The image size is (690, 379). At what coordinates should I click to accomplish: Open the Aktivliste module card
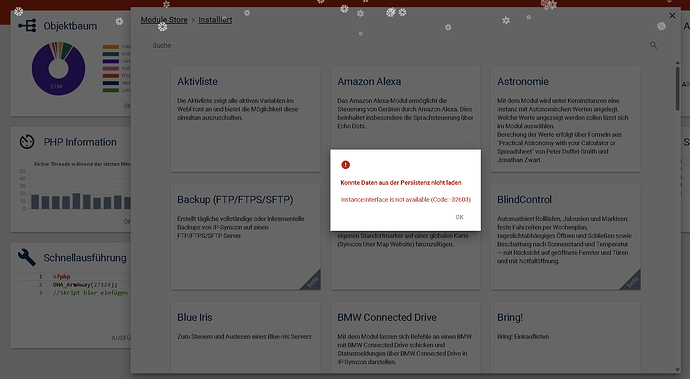coord(246,119)
